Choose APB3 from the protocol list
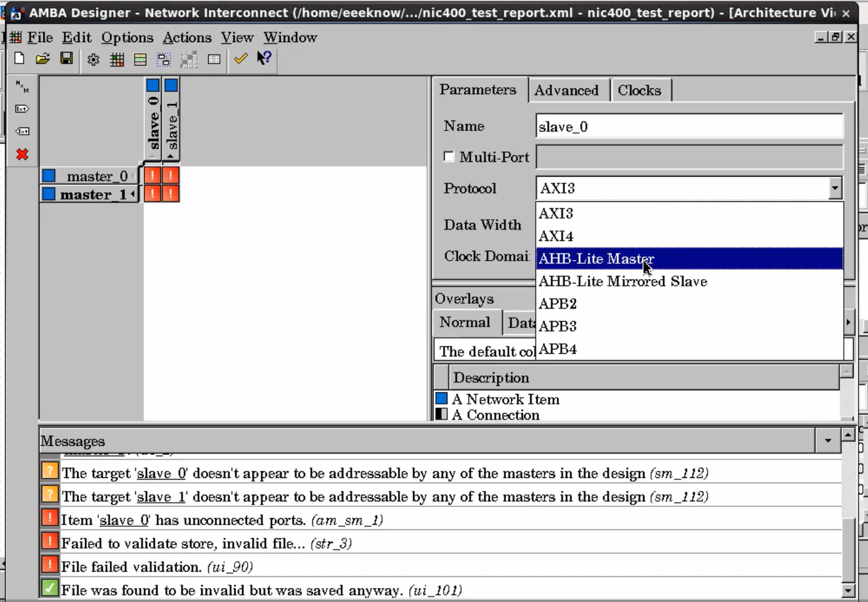Image resolution: width=868 pixels, height=602 pixels. (x=690, y=326)
